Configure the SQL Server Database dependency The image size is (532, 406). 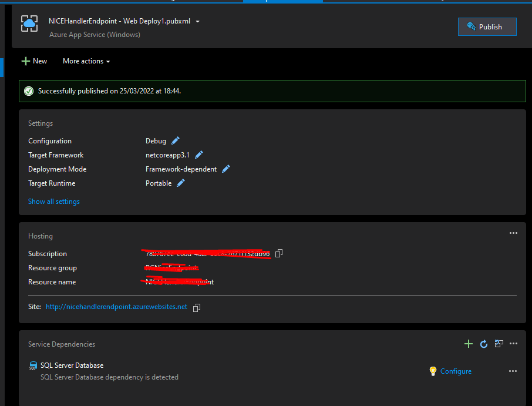456,371
